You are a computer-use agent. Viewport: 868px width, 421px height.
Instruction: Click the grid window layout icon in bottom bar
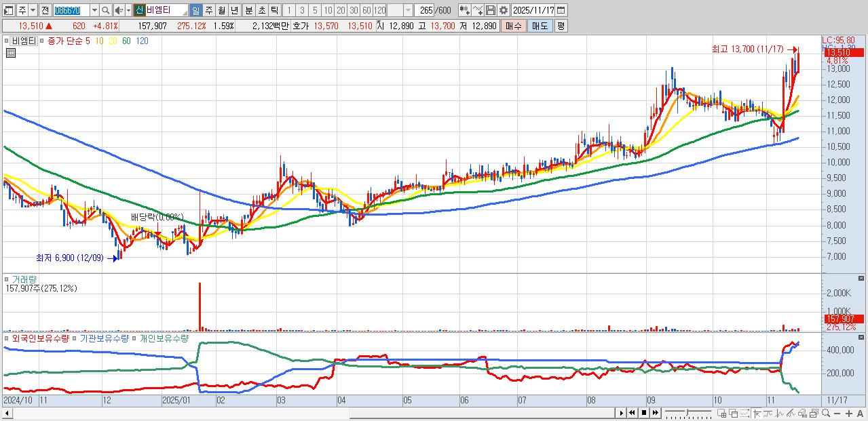pos(721,413)
